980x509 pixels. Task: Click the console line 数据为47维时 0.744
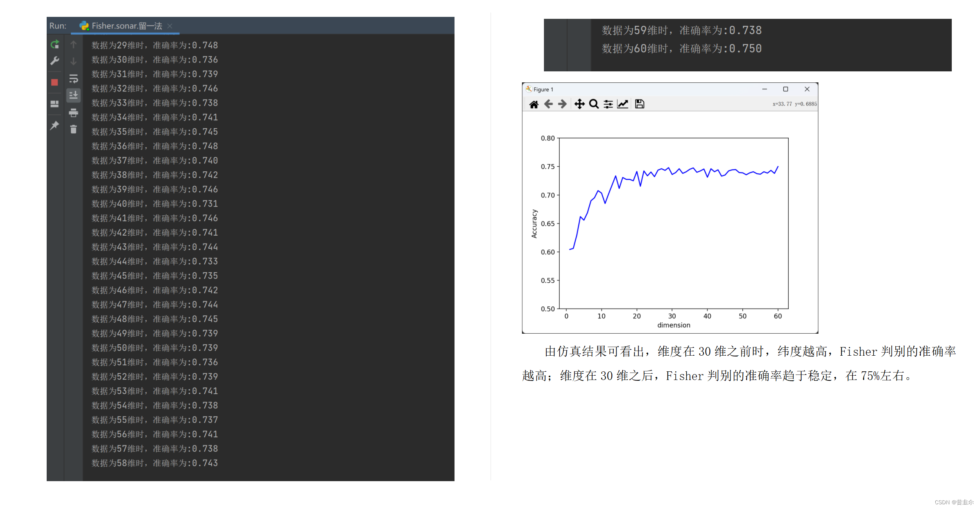(155, 304)
